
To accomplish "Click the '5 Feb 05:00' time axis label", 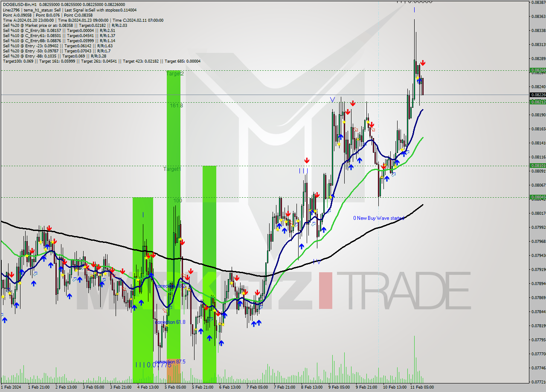I will 175,387.
